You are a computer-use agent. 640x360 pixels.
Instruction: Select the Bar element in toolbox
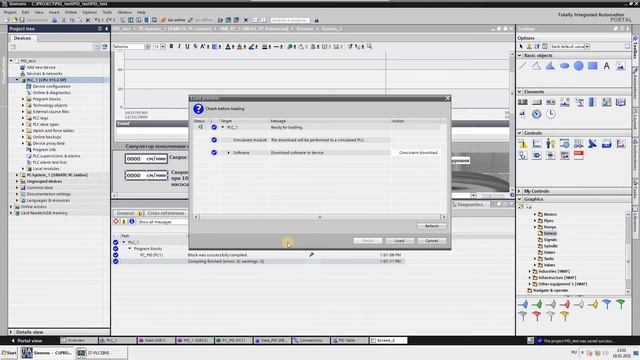(x=592, y=102)
